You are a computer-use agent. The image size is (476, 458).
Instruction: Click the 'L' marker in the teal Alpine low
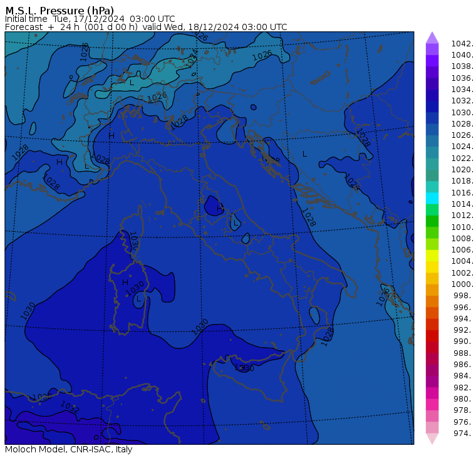point(132,82)
